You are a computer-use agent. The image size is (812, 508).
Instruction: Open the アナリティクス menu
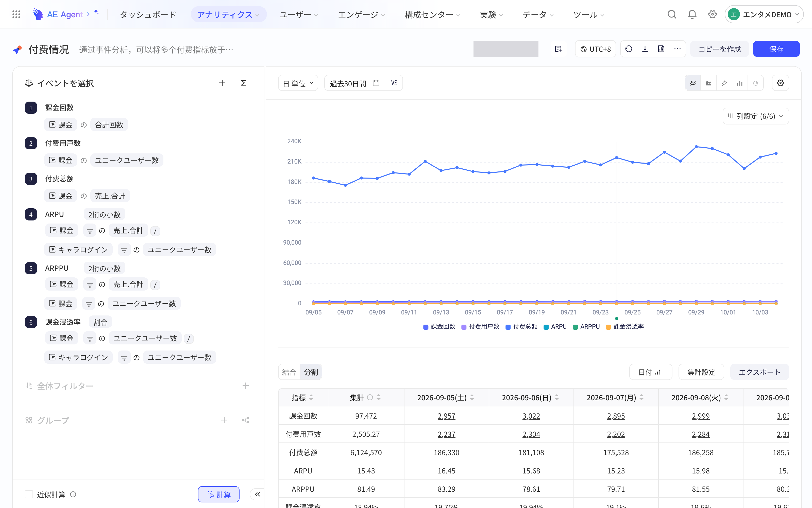(x=228, y=14)
